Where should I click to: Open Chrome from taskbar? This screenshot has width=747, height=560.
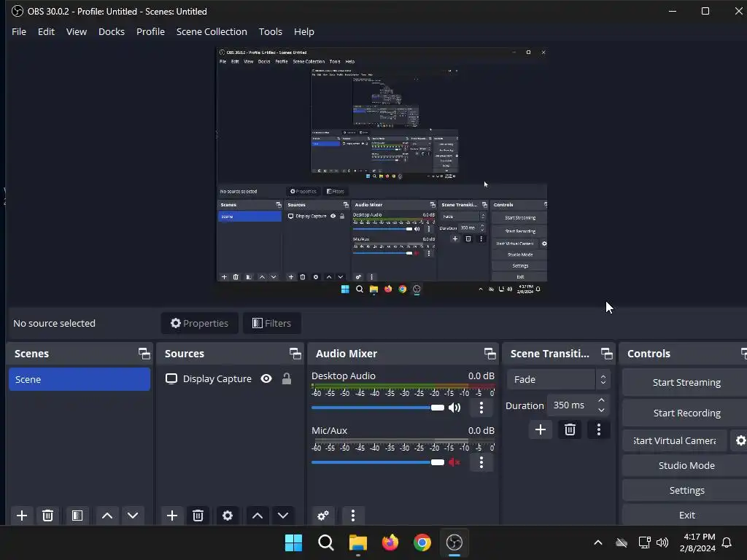pyautogui.click(x=422, y=542)
